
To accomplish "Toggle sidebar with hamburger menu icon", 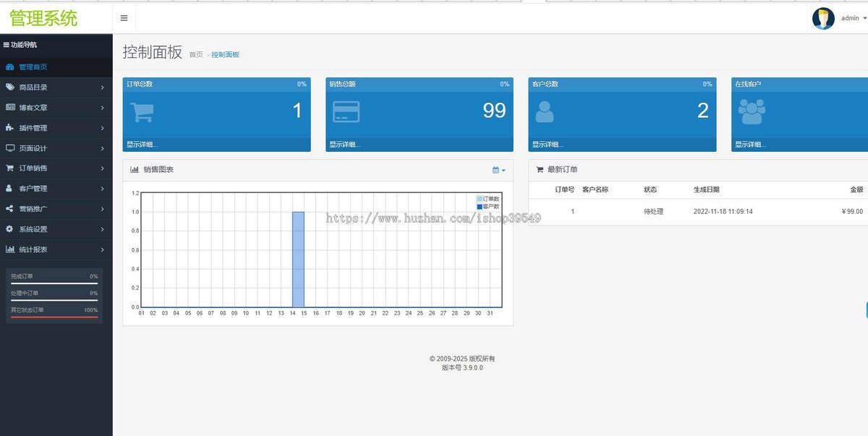I will pos(124,18).
